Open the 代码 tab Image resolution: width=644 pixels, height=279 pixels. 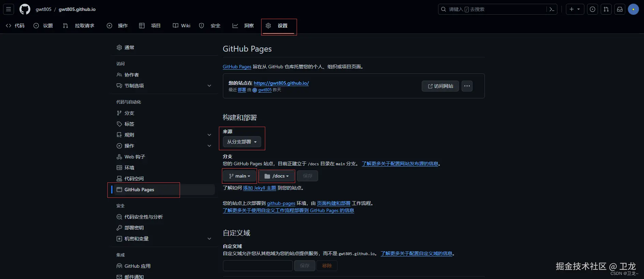pos(15,26)
